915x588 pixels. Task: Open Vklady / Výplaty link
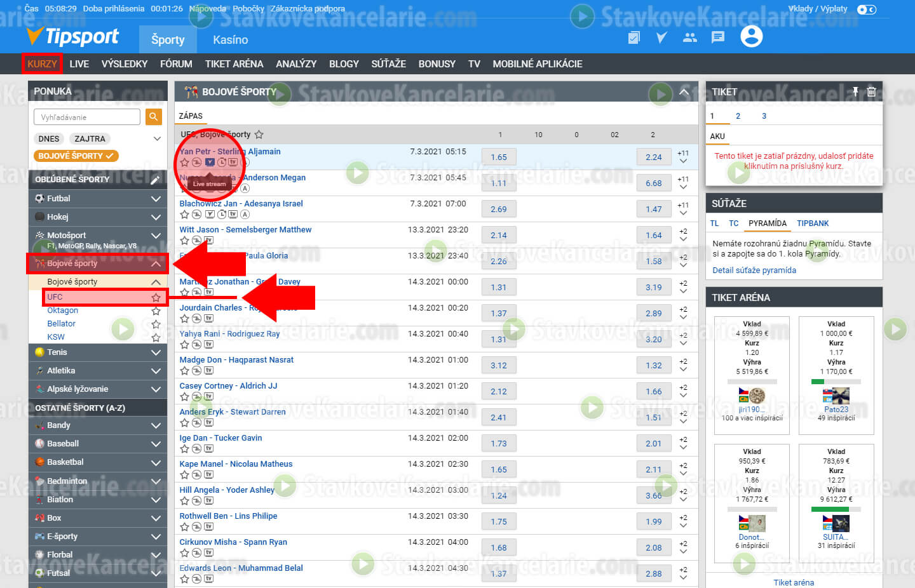(x=818, y=9)
